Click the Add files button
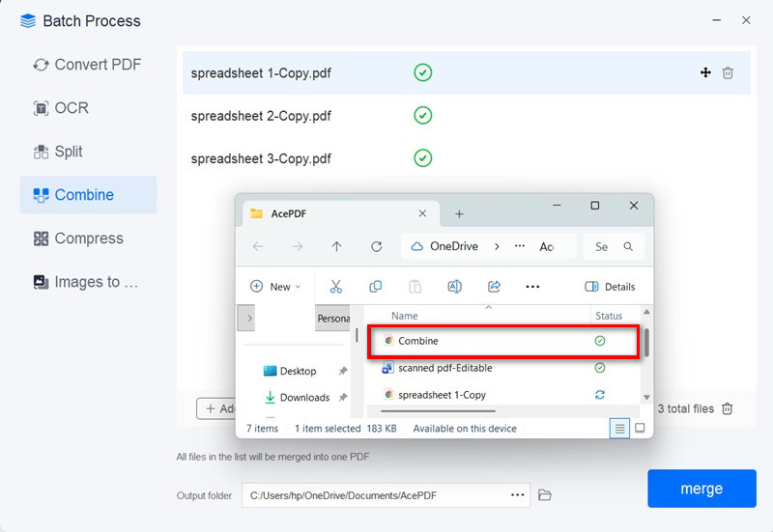 pos(216,408)
